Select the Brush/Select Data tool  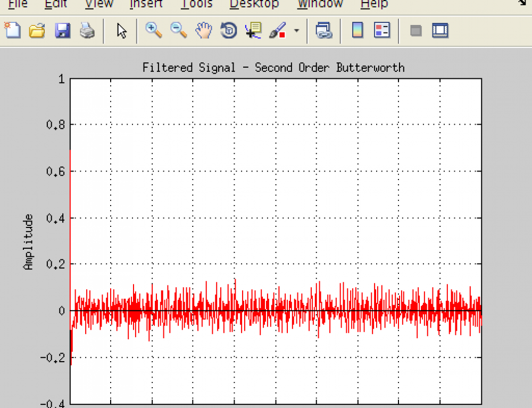pos(278,30)
